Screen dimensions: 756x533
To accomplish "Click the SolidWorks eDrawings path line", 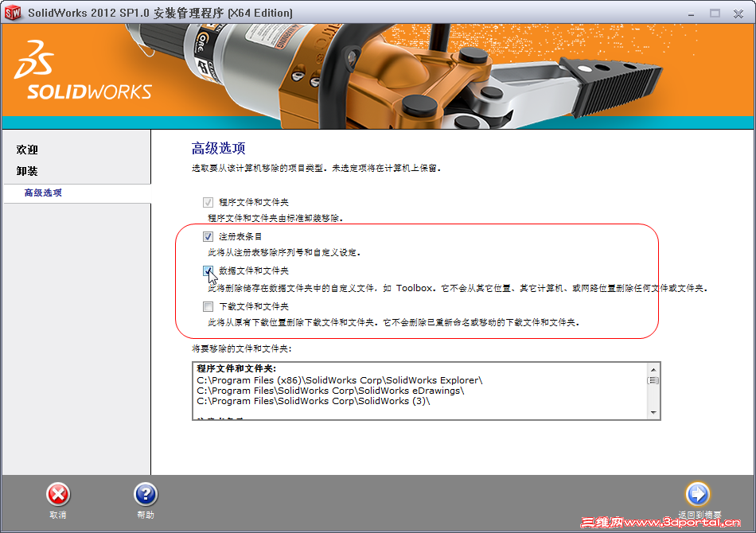I will click(330, 391).
